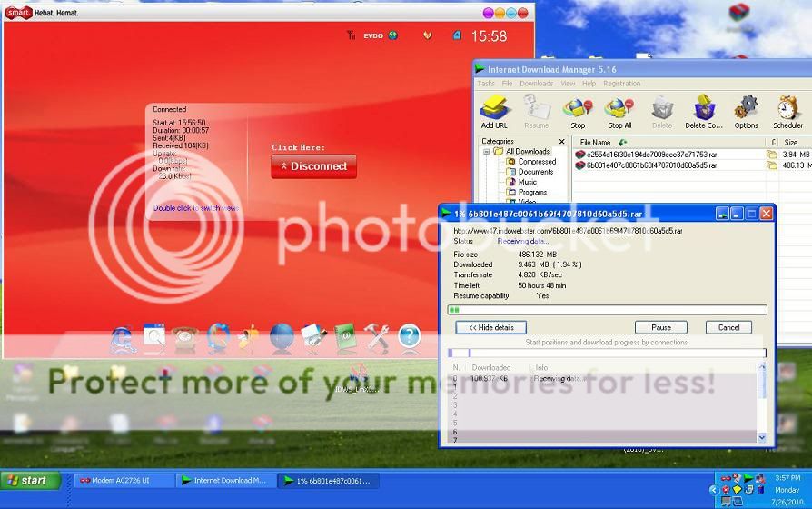The image size is (812, 509).
Task: Open the Registration menu in IDM
Action: point(621,84)
